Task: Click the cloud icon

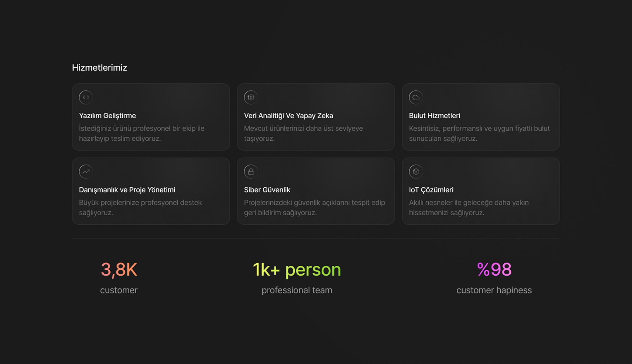Action: click(x=416, y=97)
